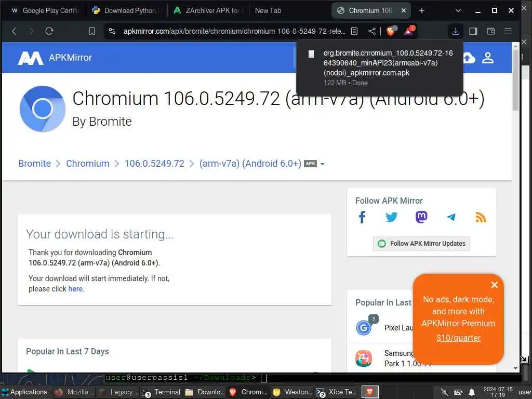Switch to the New Tab tab
The height and width of the screenshot is (399, 532).
268,10
